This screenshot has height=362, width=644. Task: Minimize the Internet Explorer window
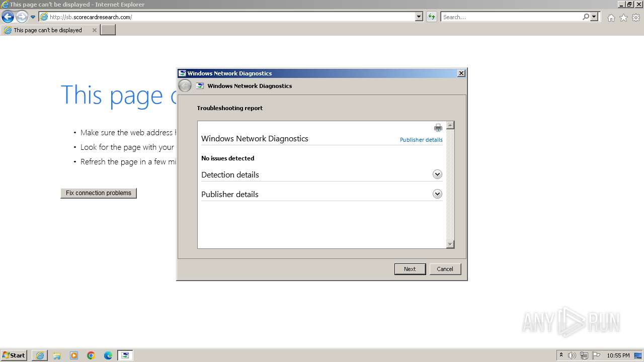[621, 5]
